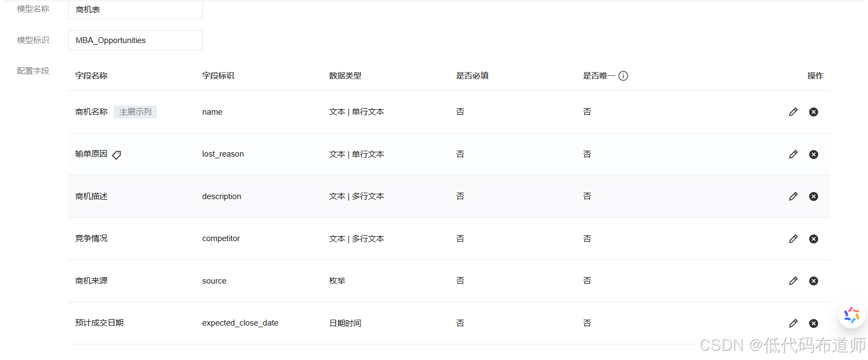This screenshot has height=360, width=868.
Task: Click the 模型名称 label
Action: pos(33,9)
